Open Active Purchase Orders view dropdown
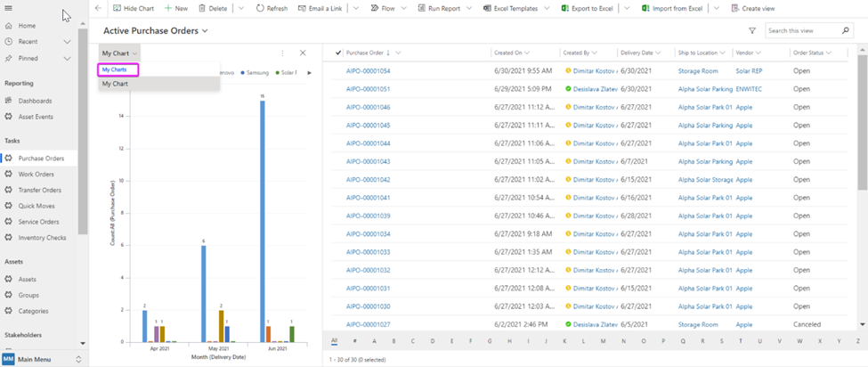This screenshot has height=367, width=868. tap(206, 31)
